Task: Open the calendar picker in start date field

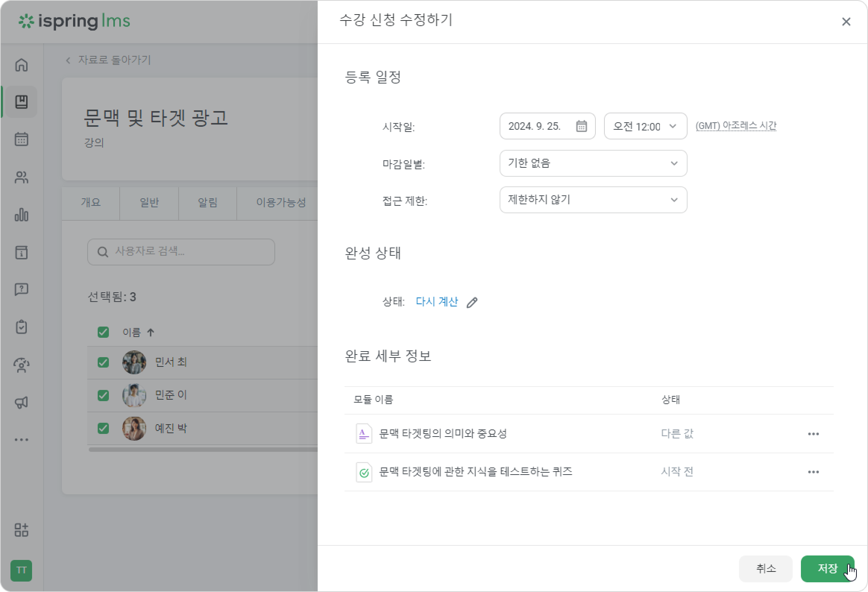Action: tap(581, 126)
